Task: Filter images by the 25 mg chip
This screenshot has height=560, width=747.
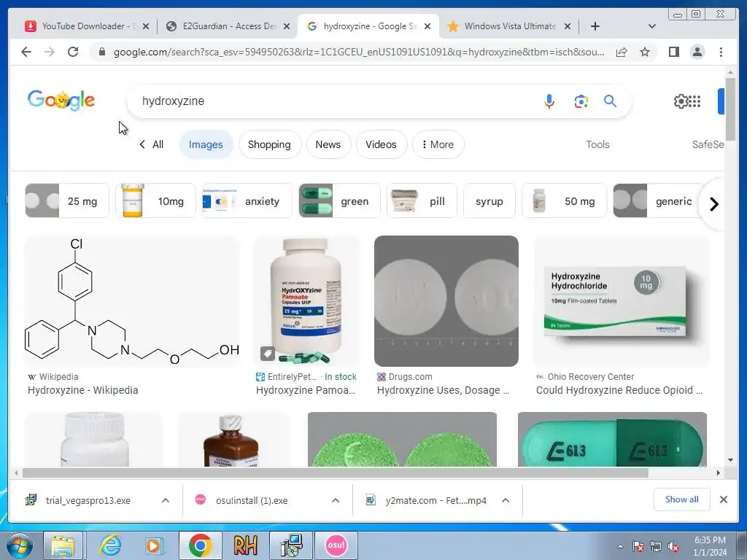Action: pos(67,201)
